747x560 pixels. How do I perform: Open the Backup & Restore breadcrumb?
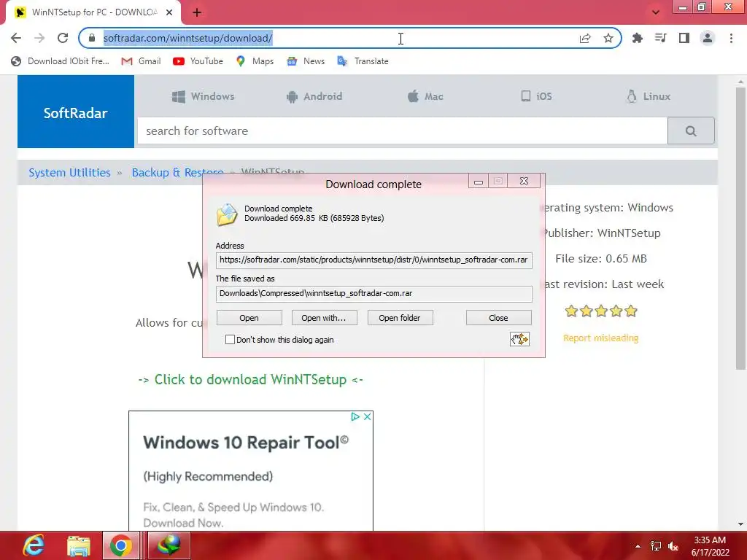pyautogui.click(x=178, y=172)
